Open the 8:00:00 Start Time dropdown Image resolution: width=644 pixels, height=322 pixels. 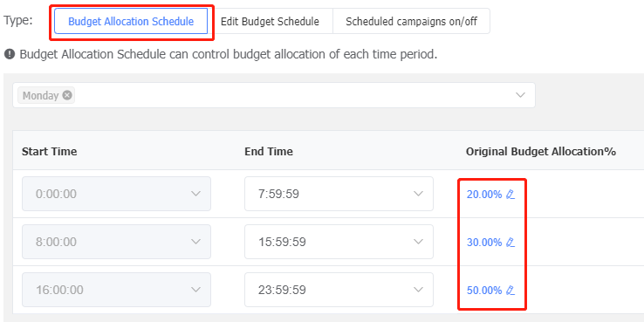[116, 242]
